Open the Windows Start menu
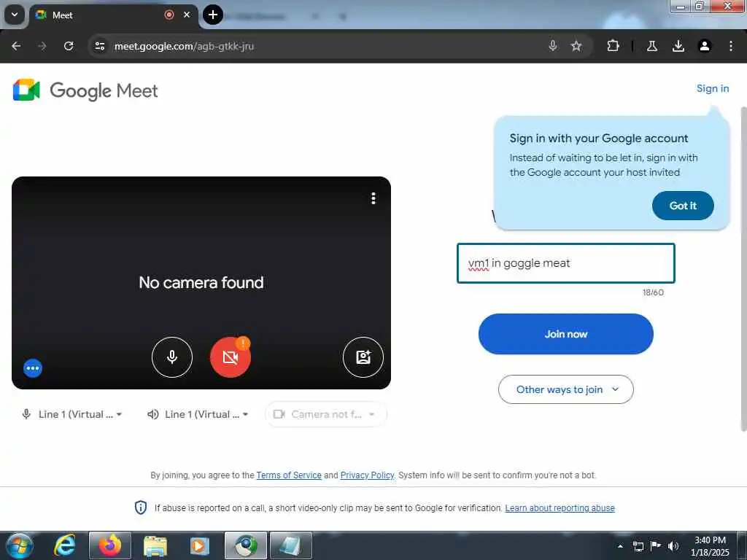 point(19,545)
